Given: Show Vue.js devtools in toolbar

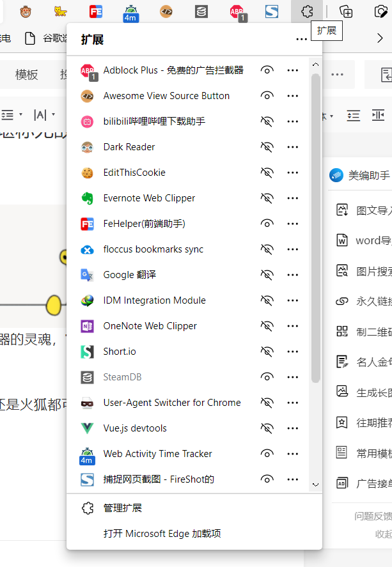Looking at the screenshot, I should [267, 428].
